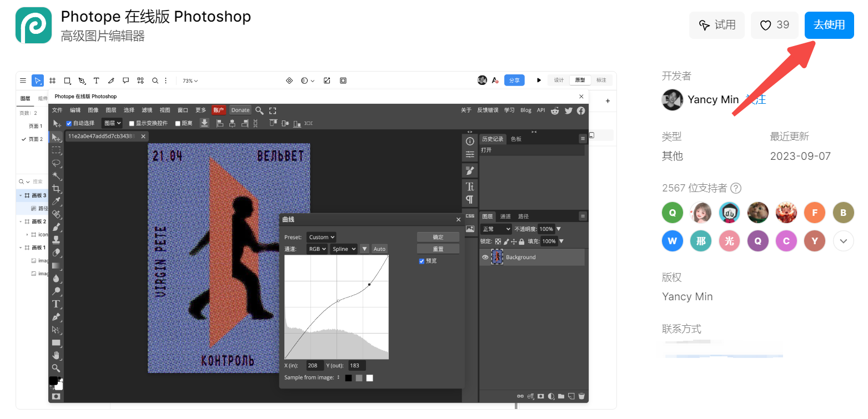Viewport: 868px width, 419px height.
Task: Hide the Background layer via eye icon
Action: [485, 257]
